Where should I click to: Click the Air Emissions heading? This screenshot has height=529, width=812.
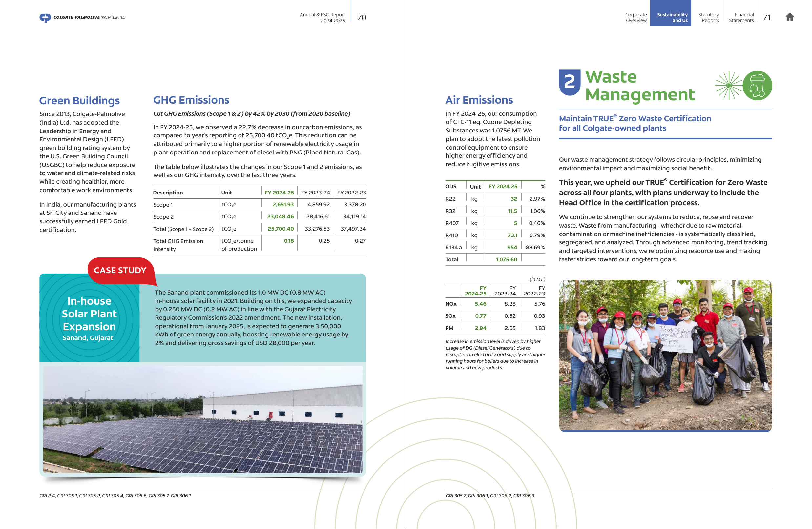(x=479, y=100)
